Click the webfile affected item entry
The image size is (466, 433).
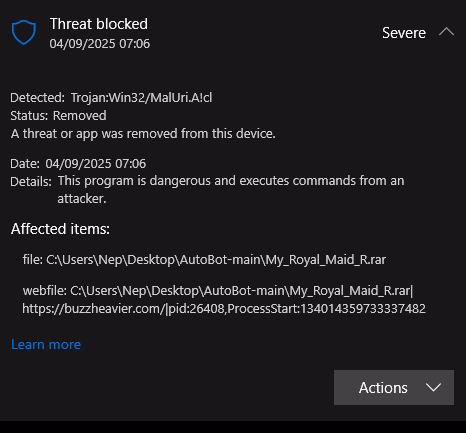coord(224,300)
